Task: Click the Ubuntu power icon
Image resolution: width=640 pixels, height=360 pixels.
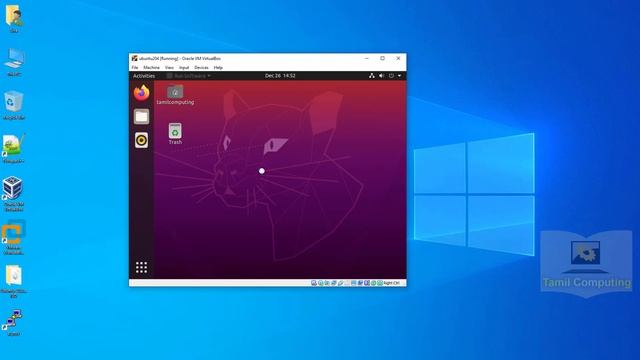Action: (391, 76)
